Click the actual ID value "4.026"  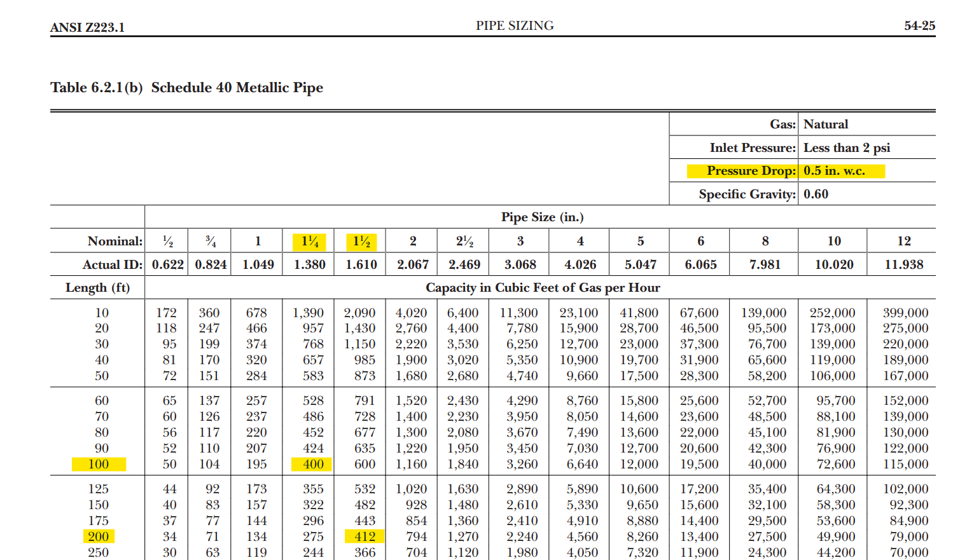(580, 264)
